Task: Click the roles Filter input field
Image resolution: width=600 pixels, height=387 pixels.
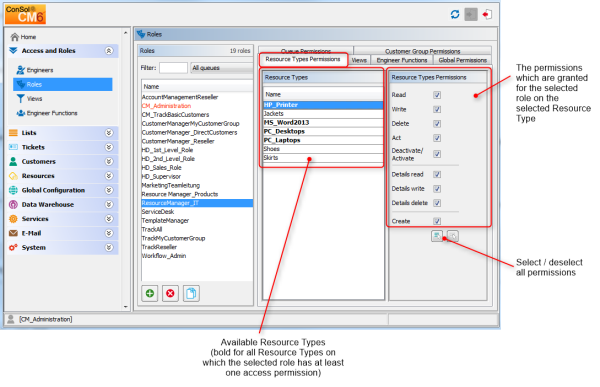Action: [173, 68]
